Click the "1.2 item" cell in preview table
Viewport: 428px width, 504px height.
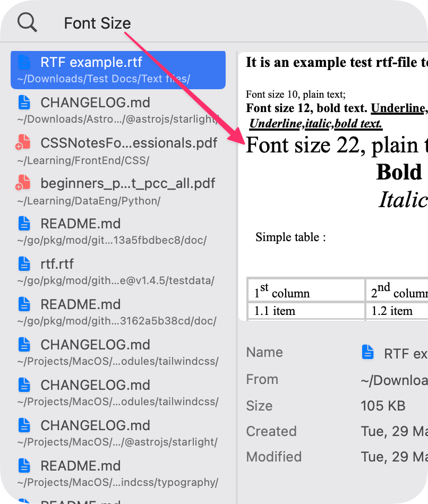coord(392,311)
